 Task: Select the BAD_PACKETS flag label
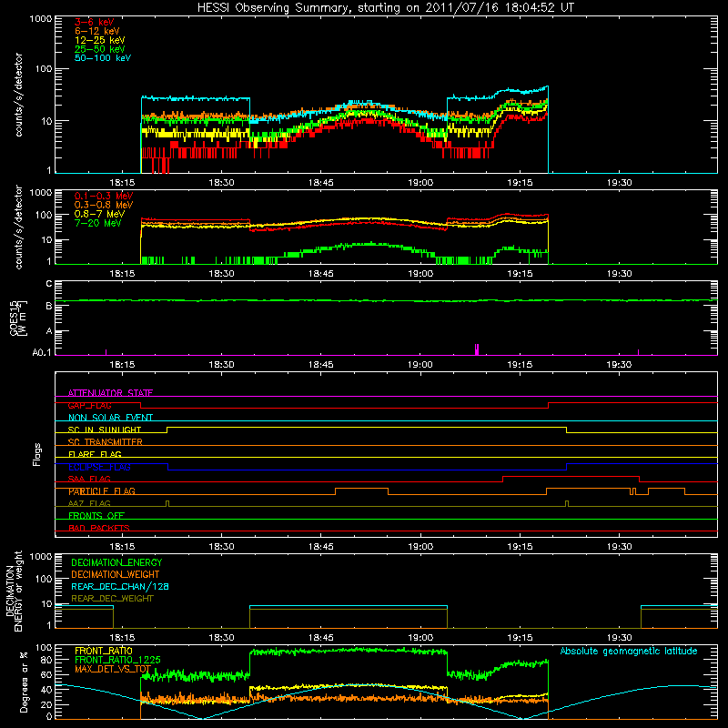tap(99, 528)
